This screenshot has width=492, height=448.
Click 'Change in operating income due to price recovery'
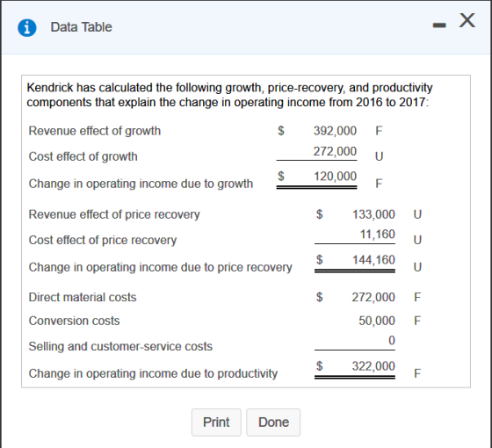160,267
